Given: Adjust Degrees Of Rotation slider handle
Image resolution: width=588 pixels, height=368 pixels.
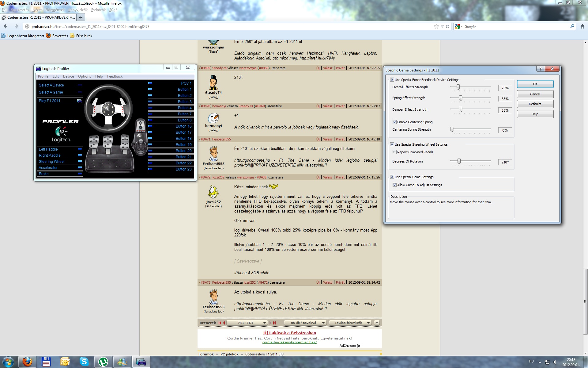Looking at the screenshot, I should 459,161.
